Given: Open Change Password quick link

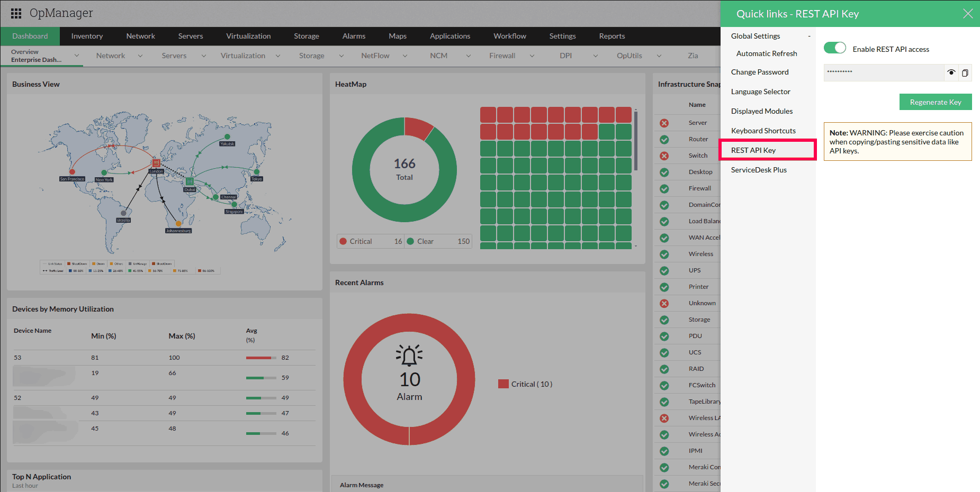Looking at the screenshot, I should coord(760,72).
